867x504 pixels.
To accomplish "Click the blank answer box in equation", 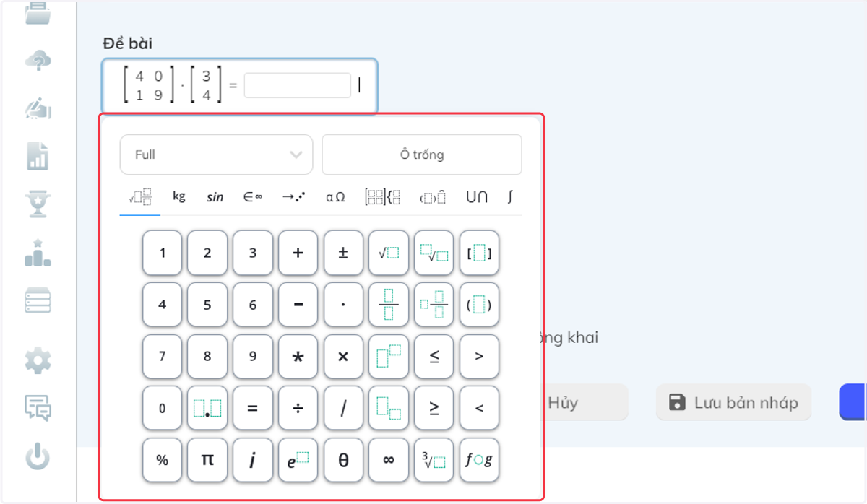I will click(x=298, y=85).
